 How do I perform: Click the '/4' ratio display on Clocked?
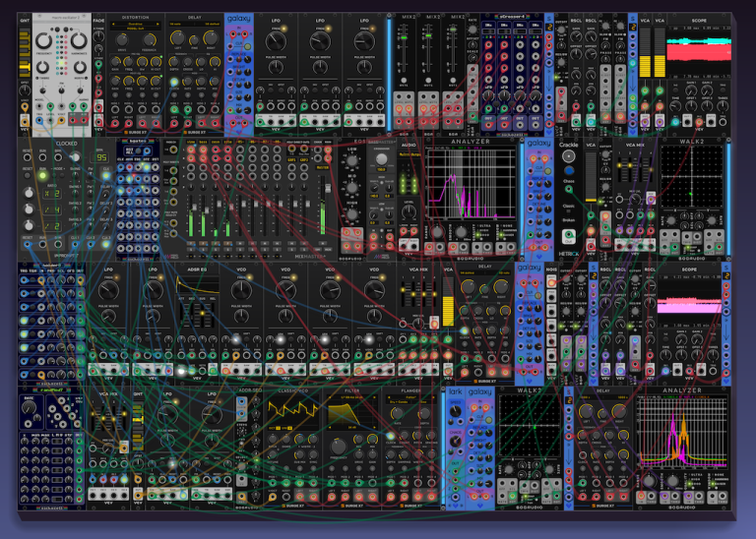(x=52, y=210)
